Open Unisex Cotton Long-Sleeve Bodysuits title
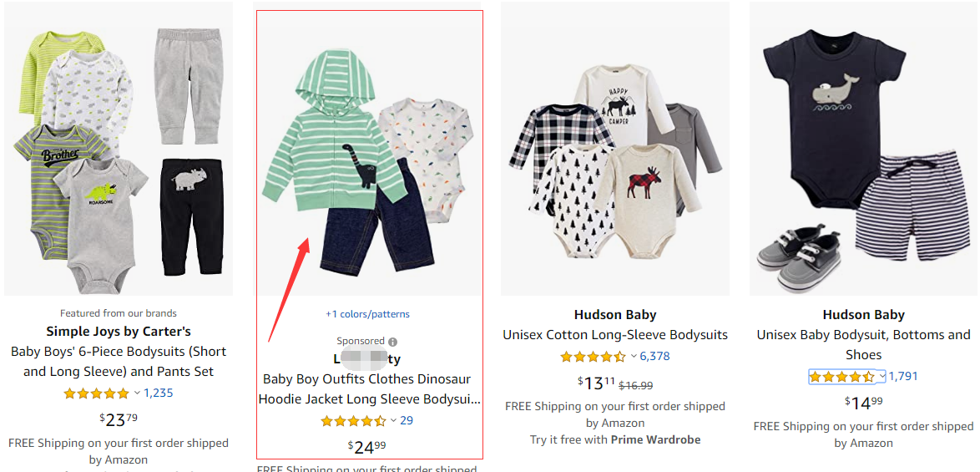 click(615, 335)
